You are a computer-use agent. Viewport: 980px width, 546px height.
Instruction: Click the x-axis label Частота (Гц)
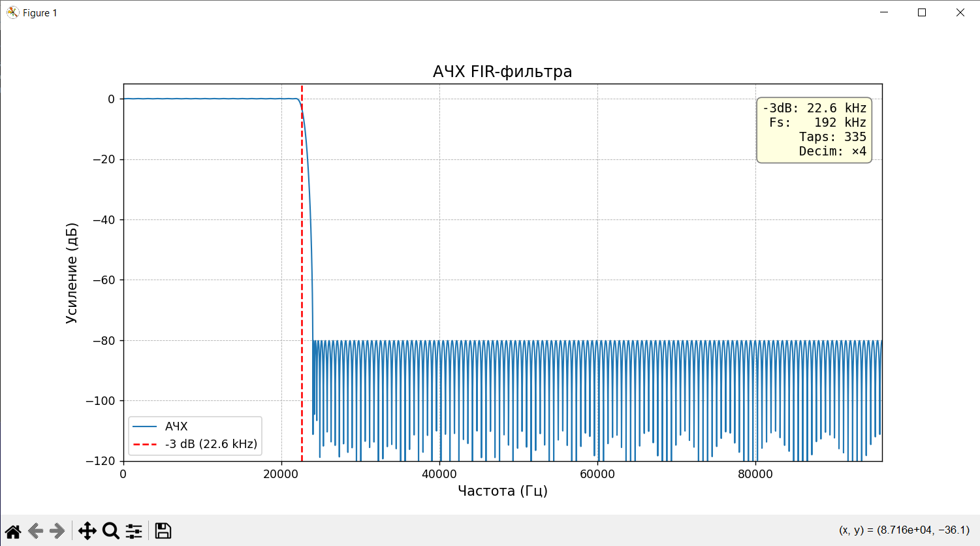click(502, 491)
